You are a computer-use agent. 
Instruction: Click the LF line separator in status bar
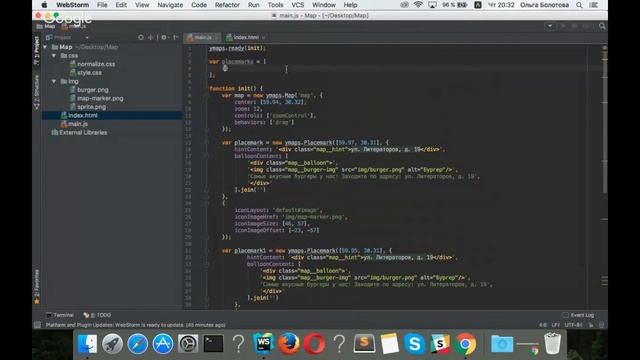pyautogui.click(x=556, y=325)
